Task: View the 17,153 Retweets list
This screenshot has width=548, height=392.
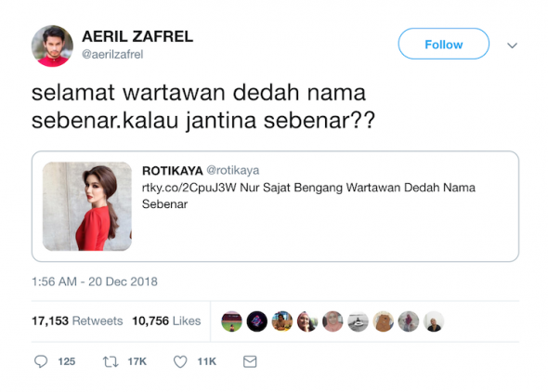Action: (x=77, y=320)
